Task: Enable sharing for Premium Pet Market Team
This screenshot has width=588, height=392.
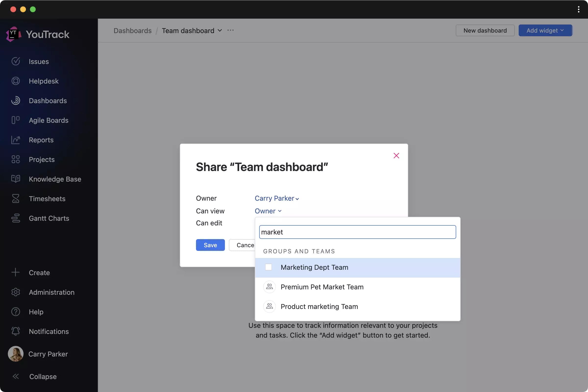Action: click(322, 287)
